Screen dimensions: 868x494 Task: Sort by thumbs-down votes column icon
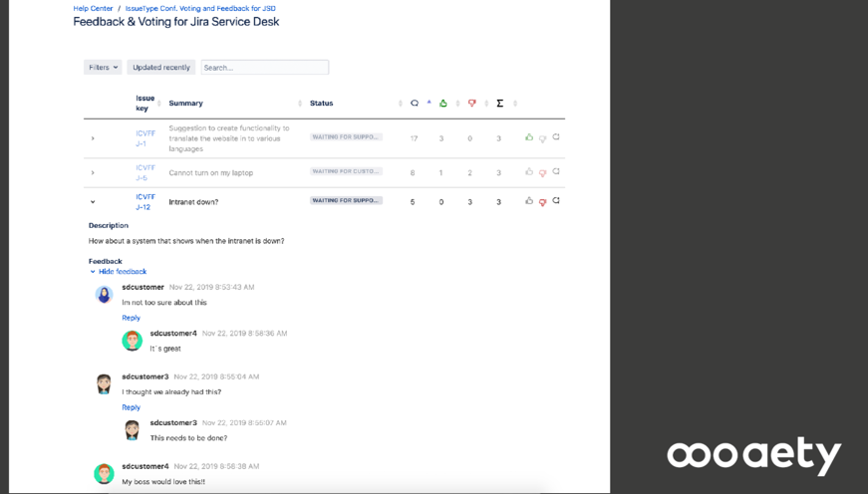(x=471, y=103)
